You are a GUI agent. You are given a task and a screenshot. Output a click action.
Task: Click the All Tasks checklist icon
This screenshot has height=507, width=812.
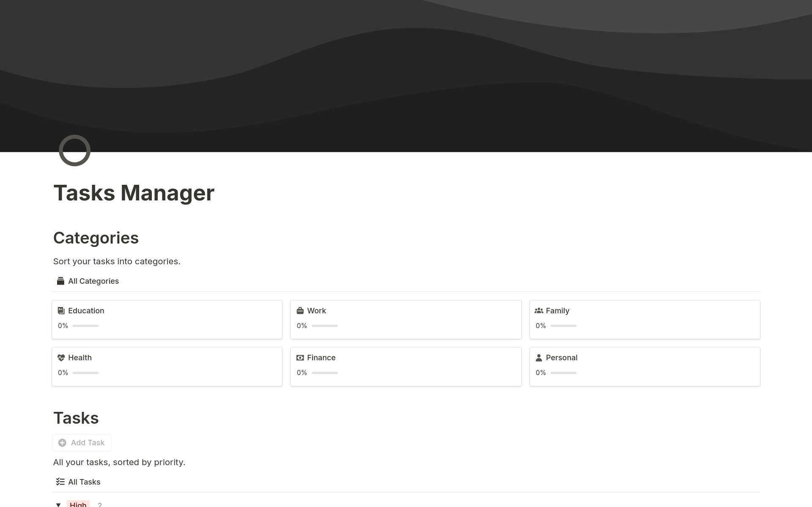(x=60, y=482)
